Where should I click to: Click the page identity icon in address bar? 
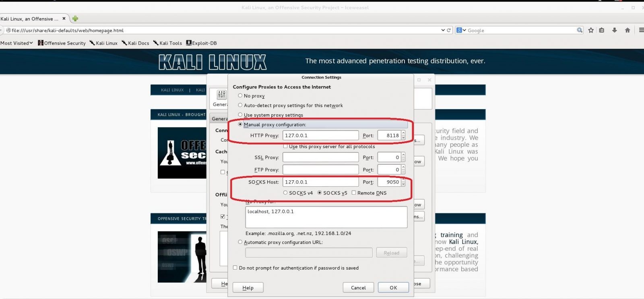(8, 30)
